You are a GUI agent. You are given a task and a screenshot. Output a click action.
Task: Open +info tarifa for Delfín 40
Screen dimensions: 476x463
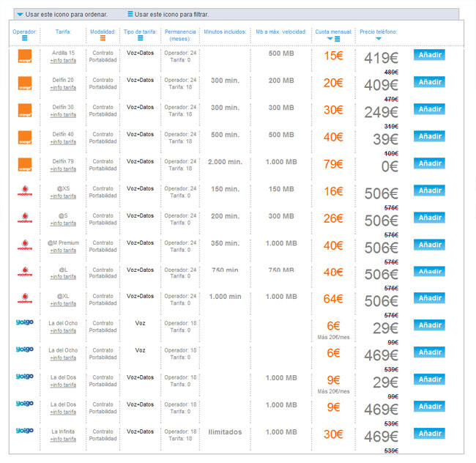[63, 142]
